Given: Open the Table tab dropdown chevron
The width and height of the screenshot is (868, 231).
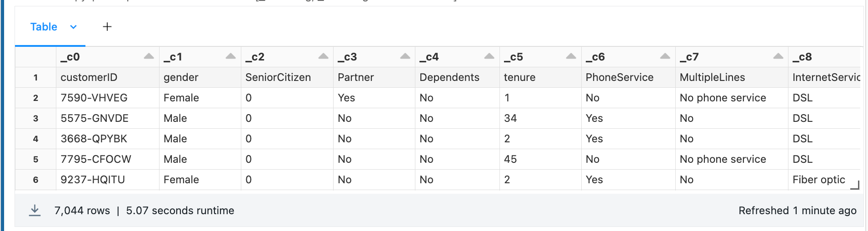Looking at the screenshot, I should tap(73, 27).
